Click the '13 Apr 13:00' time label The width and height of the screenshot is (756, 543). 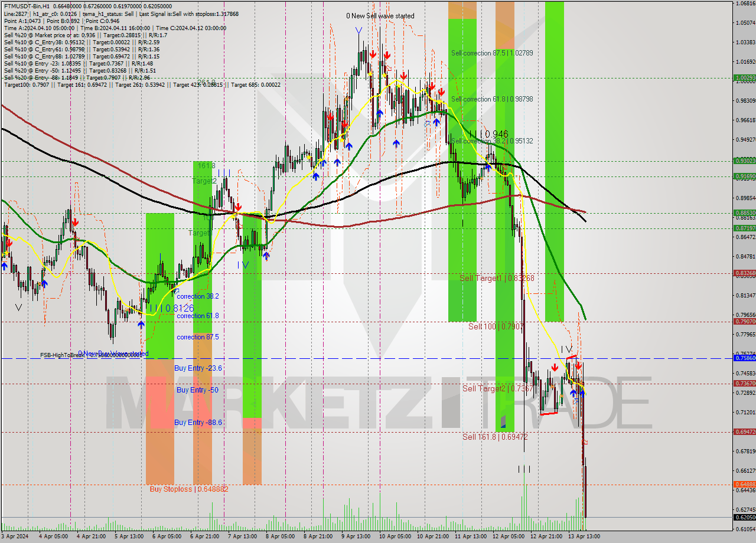pyautogui.click(x=584, y=536)
